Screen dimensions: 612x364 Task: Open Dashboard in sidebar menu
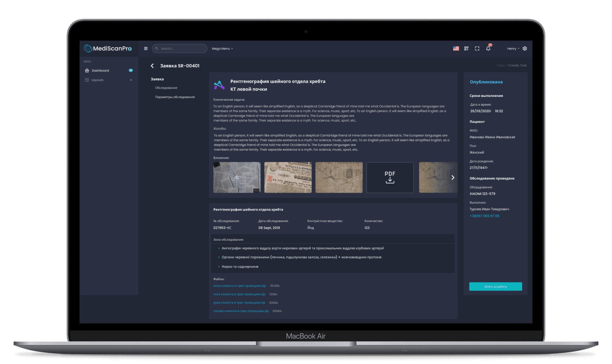tap(100, 70)
